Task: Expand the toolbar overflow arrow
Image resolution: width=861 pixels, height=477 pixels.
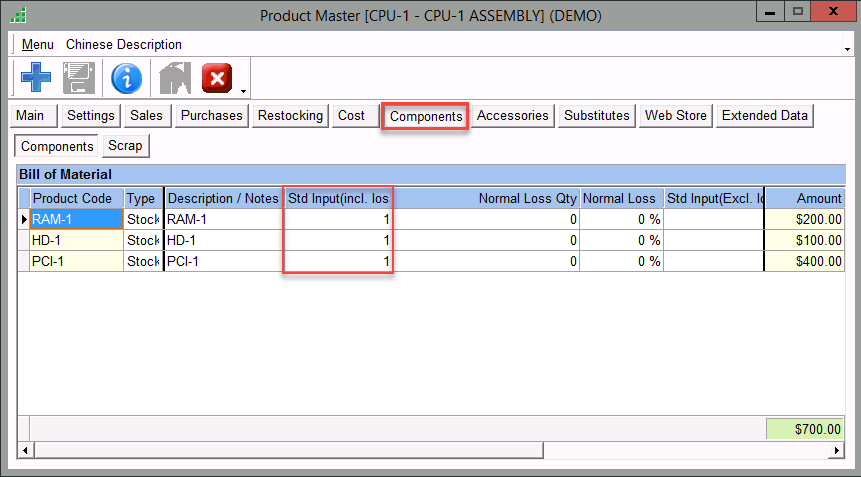Action: click(243, 89)
